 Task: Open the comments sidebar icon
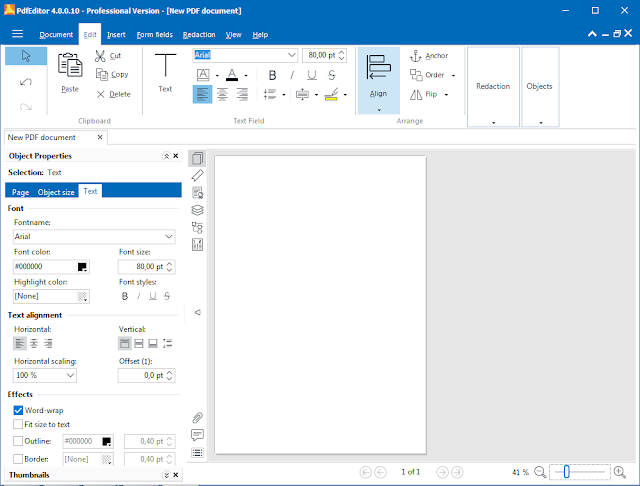point(198,435)
